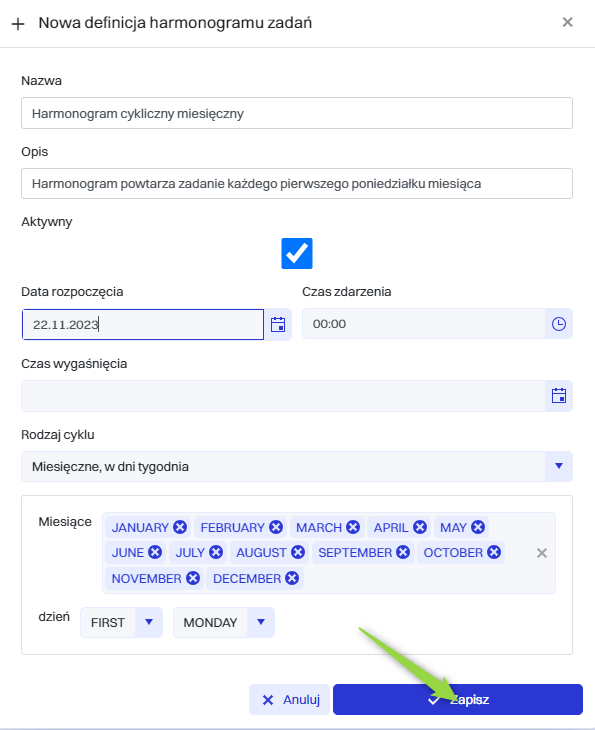Open the start date calendar picker
This screenshot has width=595, height=730.
[x=278, y=324]
